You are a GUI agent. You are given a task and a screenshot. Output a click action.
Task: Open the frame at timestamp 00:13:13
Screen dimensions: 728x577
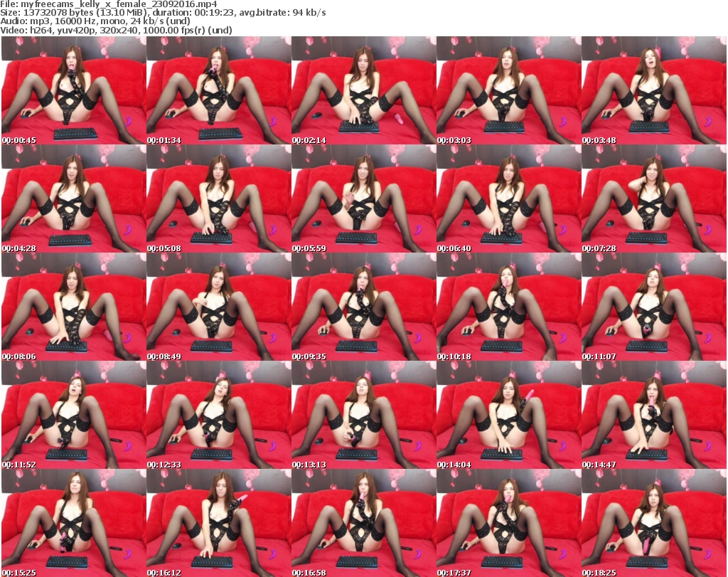pyautogui.click(x=363, y=415)
